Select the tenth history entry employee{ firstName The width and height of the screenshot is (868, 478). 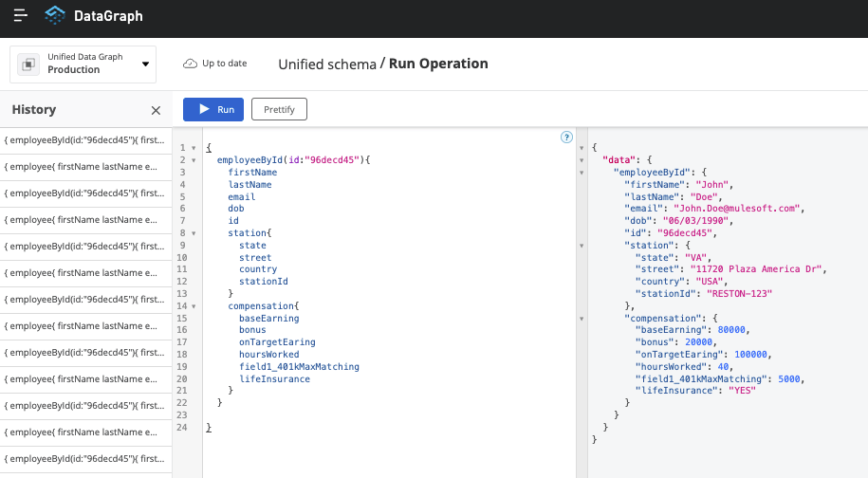click(85, 379)
